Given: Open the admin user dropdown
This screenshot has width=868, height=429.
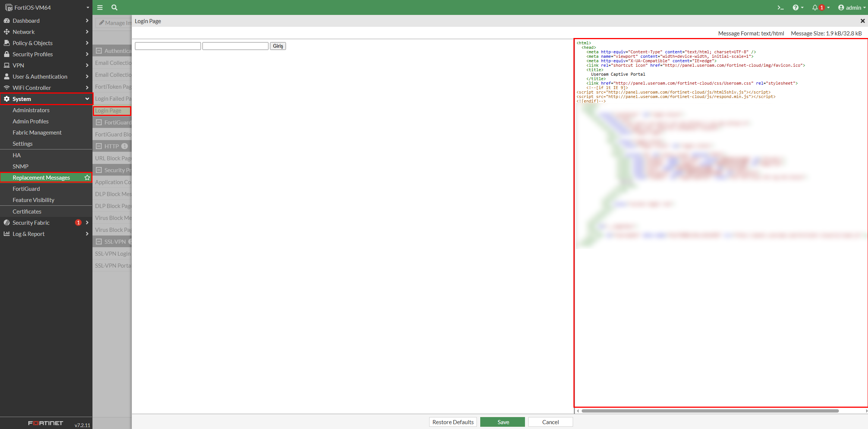Looking at the screenshot, I should pyautogui.click(x=852, y=7).
